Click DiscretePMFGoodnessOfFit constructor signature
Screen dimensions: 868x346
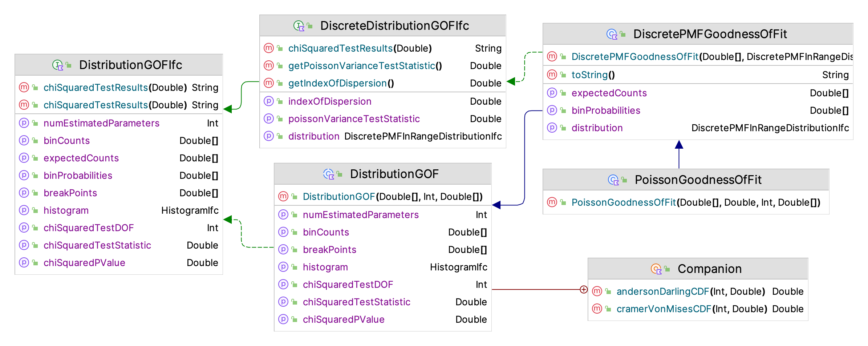[x=712, y=57]
